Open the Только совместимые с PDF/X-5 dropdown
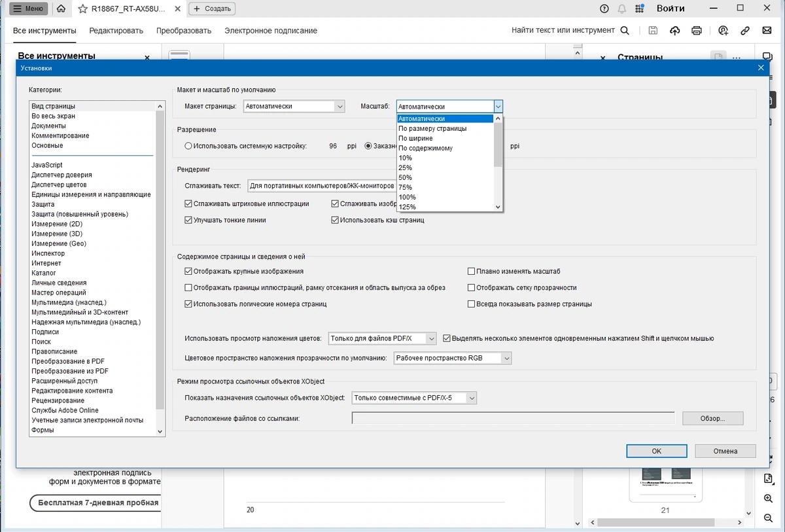 [x=415, y=398]
